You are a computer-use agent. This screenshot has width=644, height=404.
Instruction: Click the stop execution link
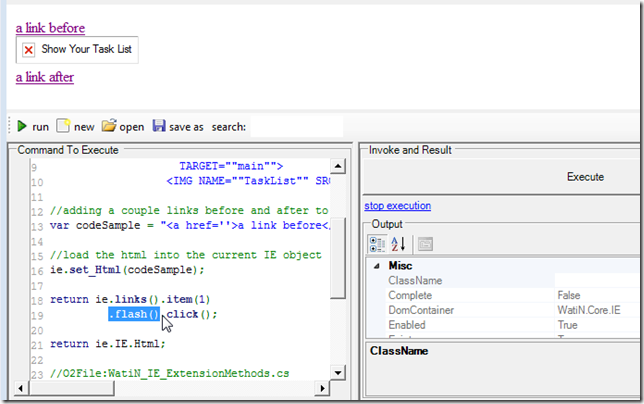(397, 206)
